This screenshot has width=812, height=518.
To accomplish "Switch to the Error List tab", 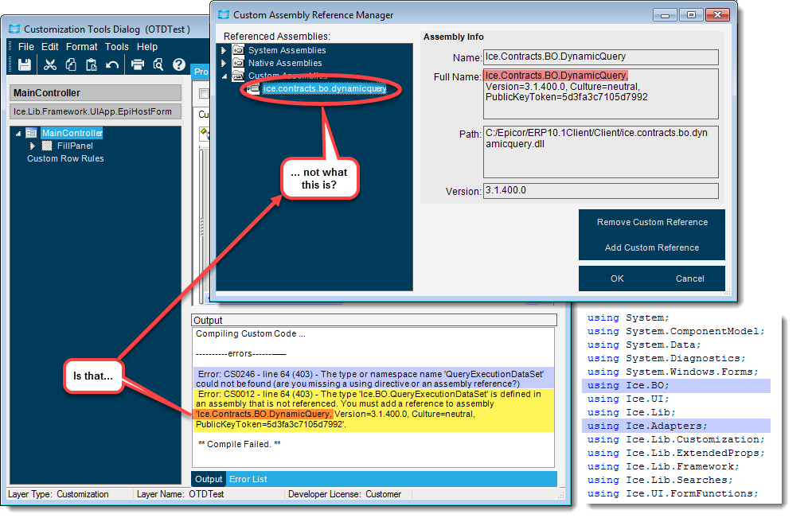I will (248, 479).
